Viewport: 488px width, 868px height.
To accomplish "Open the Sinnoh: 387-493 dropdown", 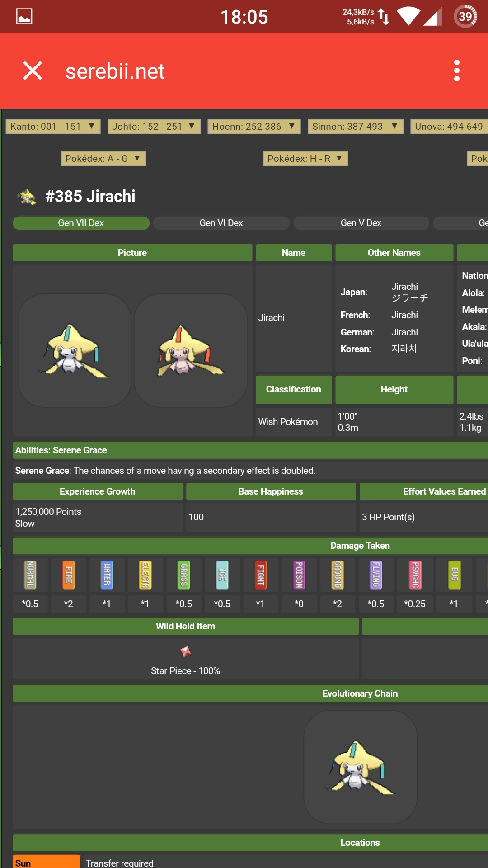I will coord(355,127).
